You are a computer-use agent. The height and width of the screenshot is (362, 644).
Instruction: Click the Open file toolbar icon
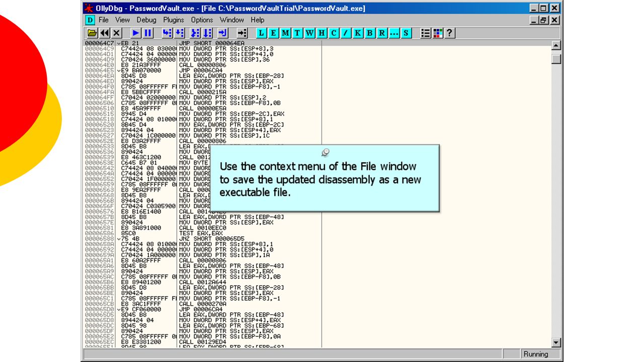click(92, 33)
